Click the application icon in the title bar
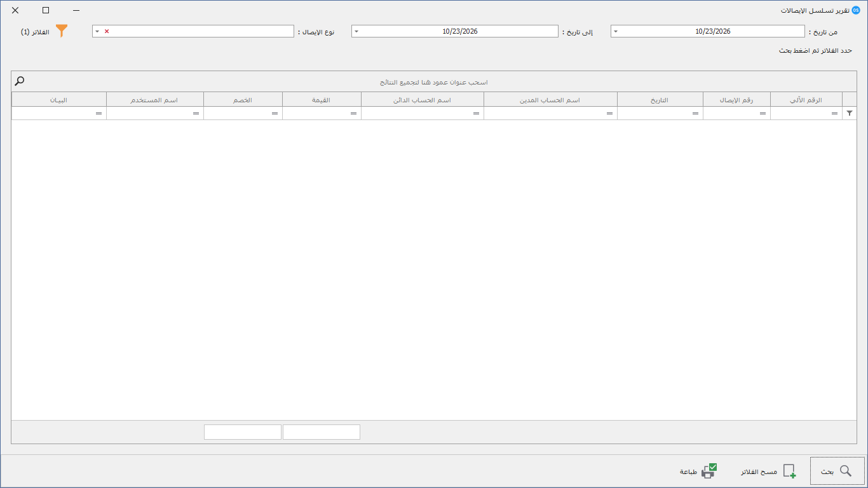Screen dimensions: 868x488 tap(855, 10)
